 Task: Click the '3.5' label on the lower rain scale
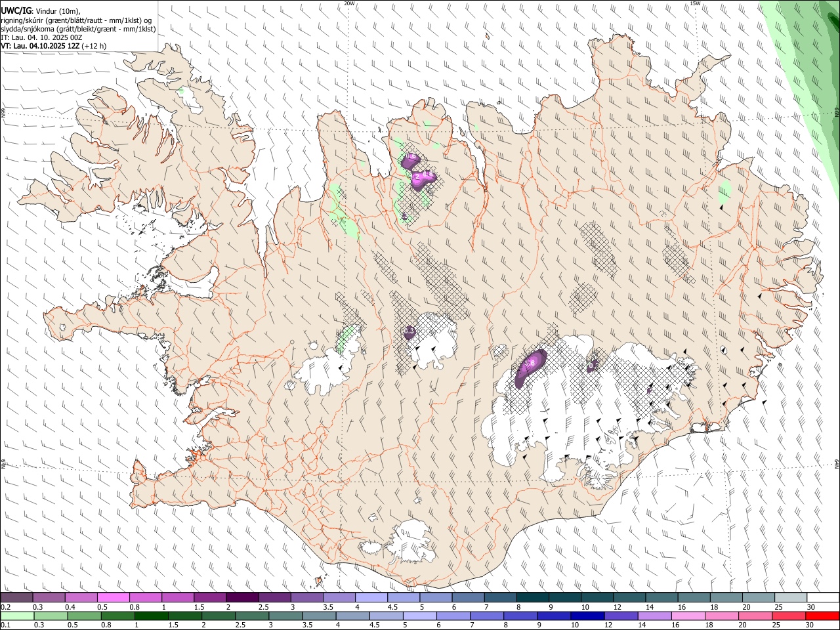(307, 625)
